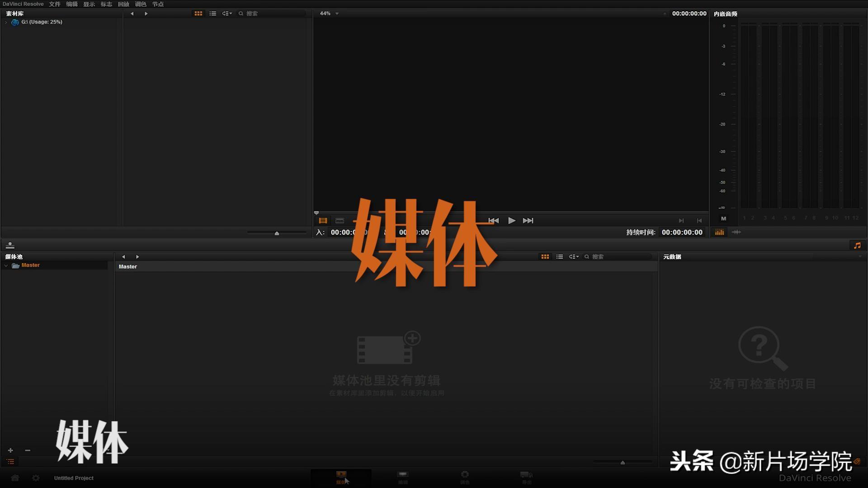Switch to the Media page tab

341,478
